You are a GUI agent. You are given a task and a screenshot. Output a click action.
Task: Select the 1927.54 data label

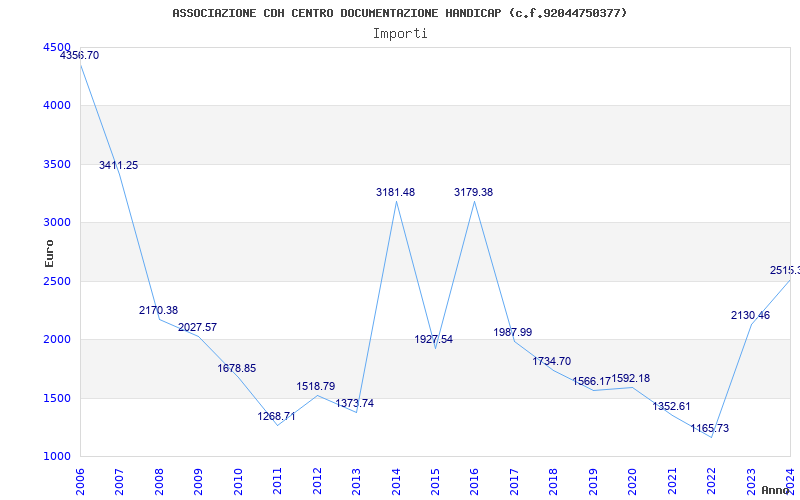click(434, 339)
